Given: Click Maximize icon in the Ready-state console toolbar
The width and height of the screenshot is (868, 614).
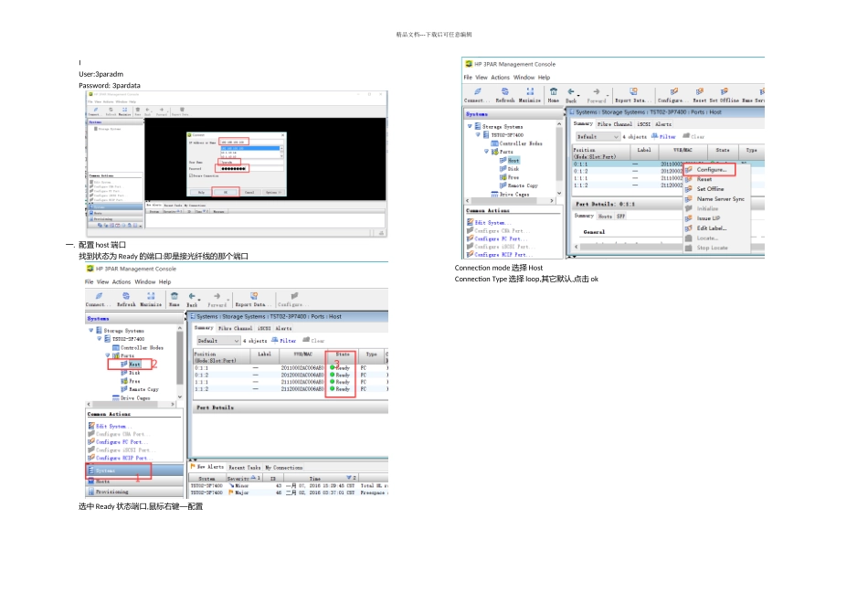Looking at the screenshot, I should point(151,296).
